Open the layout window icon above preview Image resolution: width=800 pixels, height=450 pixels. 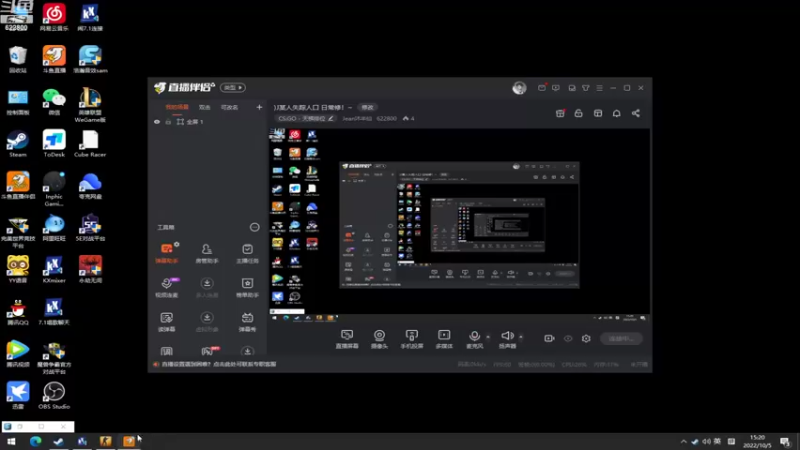pos(598,113)
